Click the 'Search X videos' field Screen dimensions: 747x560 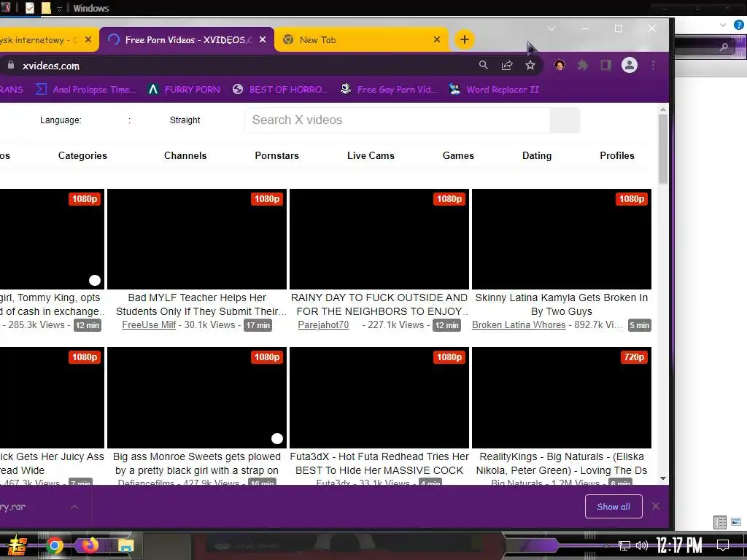398,120
